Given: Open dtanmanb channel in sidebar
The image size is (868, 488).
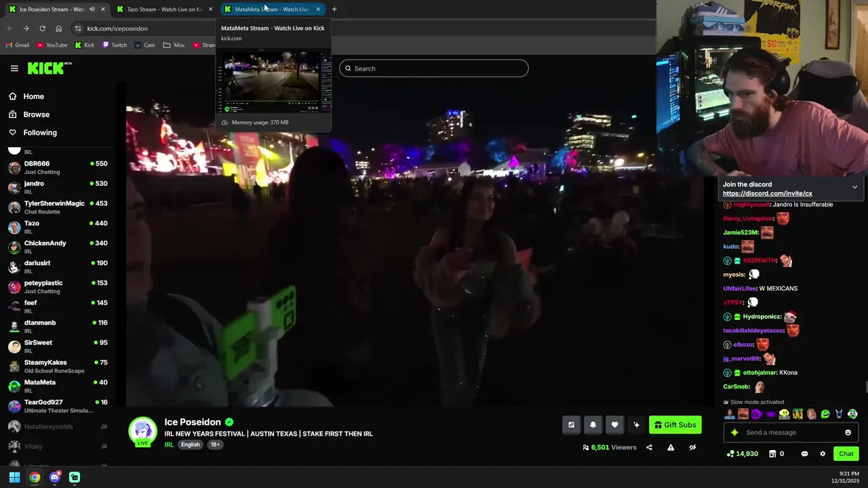Looking at the screenshot, I should (58, 327).
